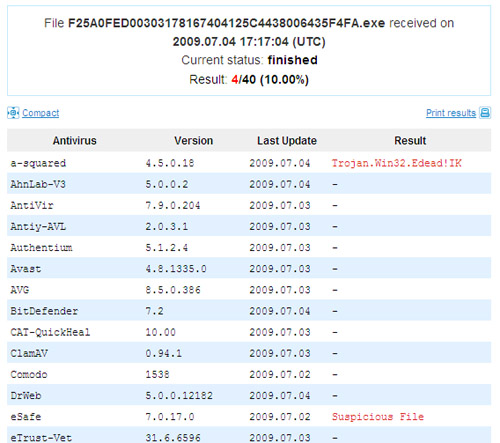The width and height of the screenshot is (500, 443).
Task: Click version 5.0.0.12182 of DrWeb
Action: tap(179, 396)
